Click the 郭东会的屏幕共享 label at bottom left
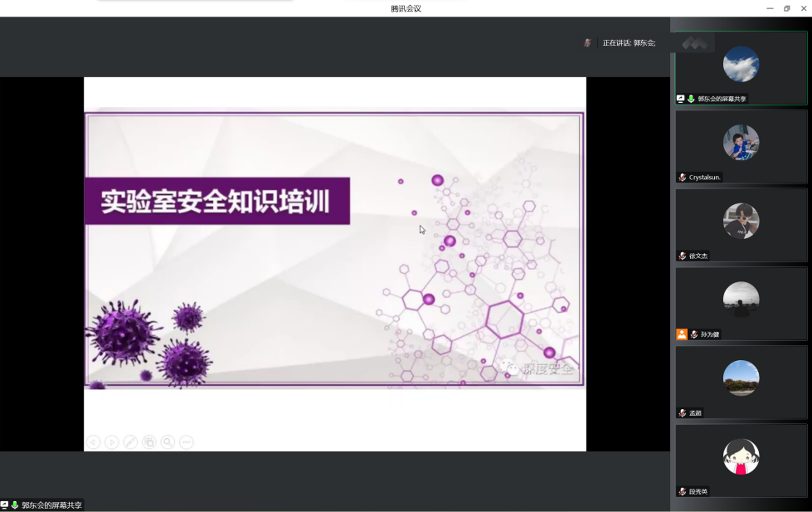Screen dimensions: 812x512 [51, 505]
